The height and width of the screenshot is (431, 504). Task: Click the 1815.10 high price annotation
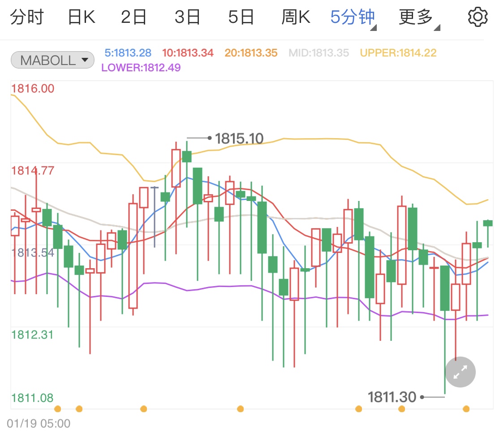pos(239,139)
